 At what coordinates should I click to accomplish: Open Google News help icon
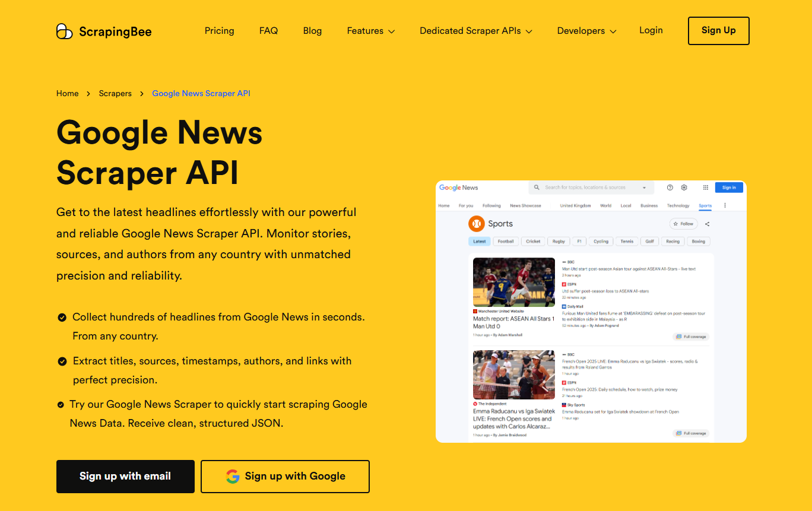[670, 188]
